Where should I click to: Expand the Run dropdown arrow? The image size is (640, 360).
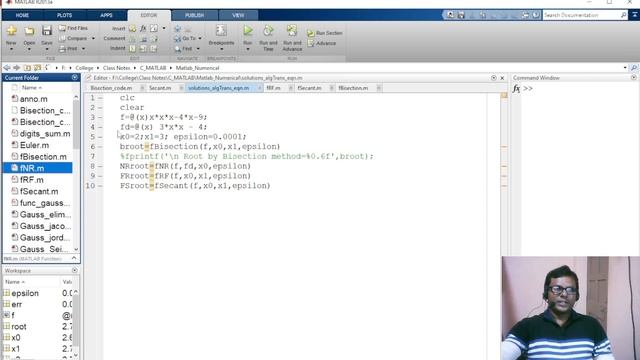click(248, 49)
